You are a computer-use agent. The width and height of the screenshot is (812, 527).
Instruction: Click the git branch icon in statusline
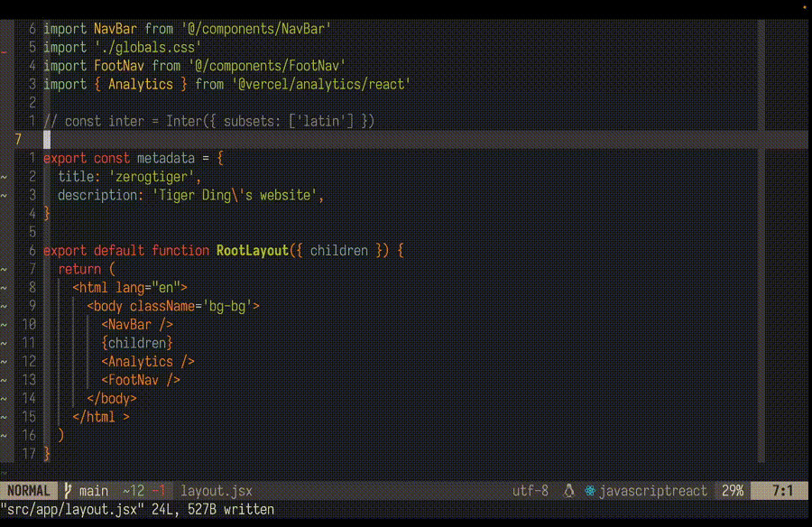point(68,490)
